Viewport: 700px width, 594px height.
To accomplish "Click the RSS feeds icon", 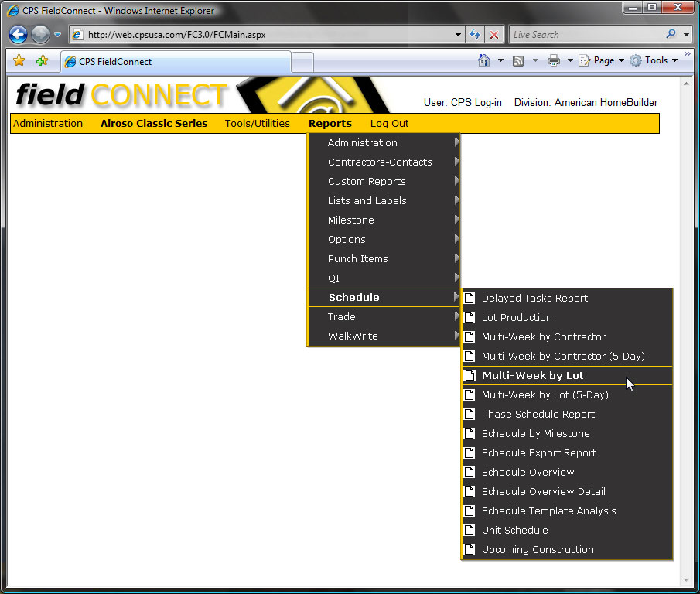I will click(x=518, y=60).
